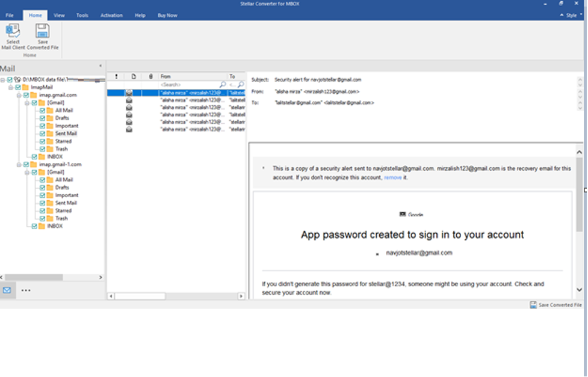Click the Save Converted File status bar icon
This screenshot has height=377, width=588.
coord(533,305)
